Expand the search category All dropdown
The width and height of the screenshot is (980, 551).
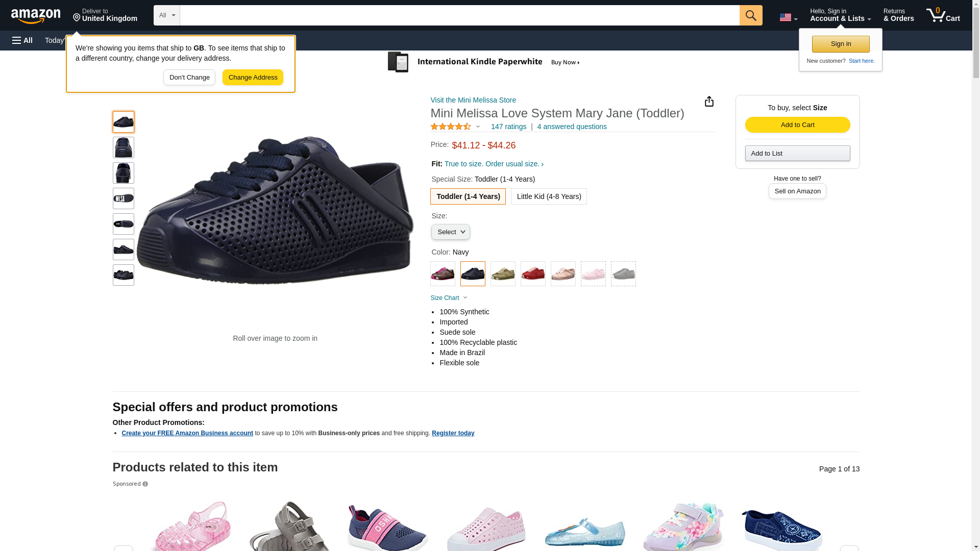click(166, 15)
